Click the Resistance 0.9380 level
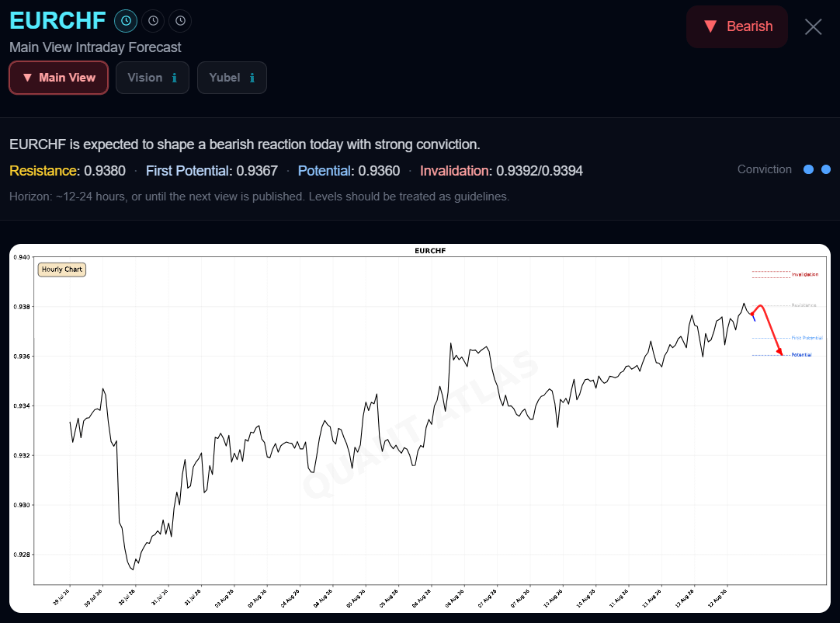 click(68, 171)
